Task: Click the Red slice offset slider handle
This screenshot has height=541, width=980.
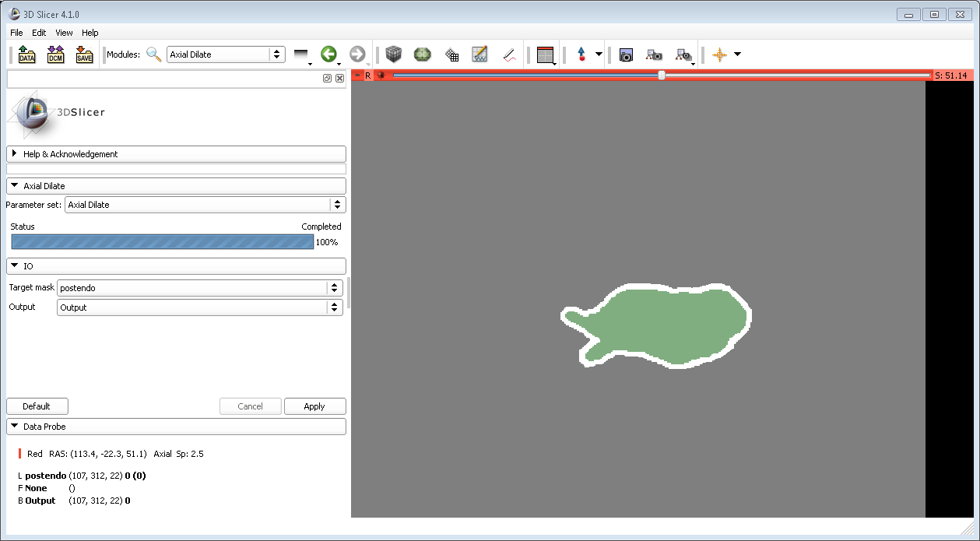Action: [x=662, y=76]
